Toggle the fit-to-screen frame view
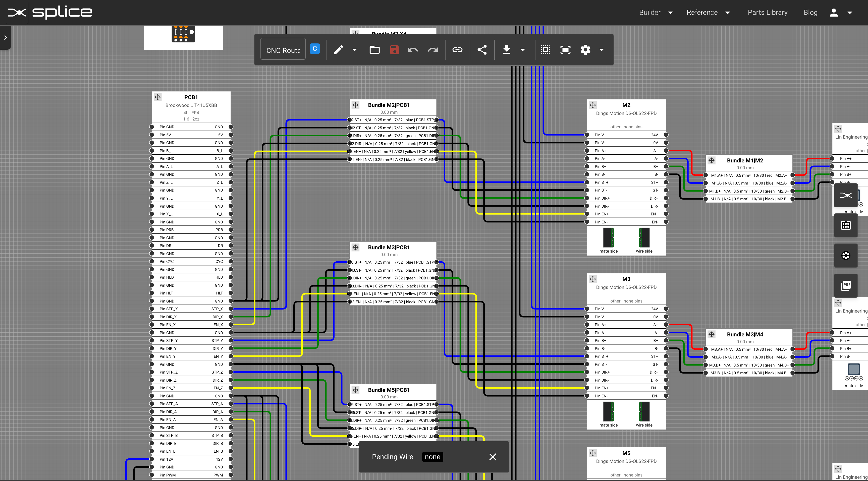The width and height of the screenshot is (868, 481). [x=565, y=49]
